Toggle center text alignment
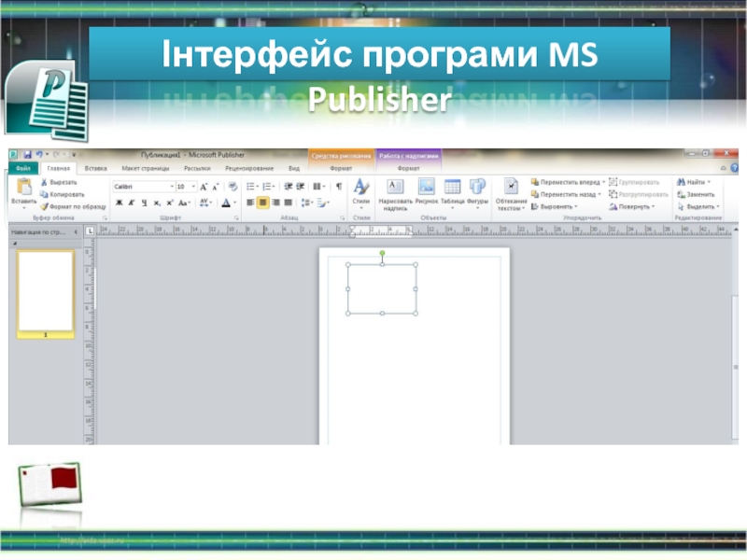This screenshot has width=747, height=560. coord(263,202)
